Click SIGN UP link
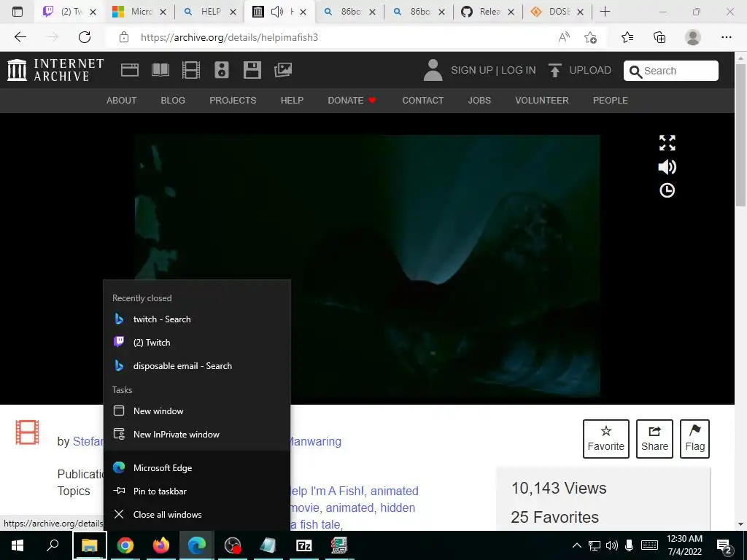 [472, 70]
